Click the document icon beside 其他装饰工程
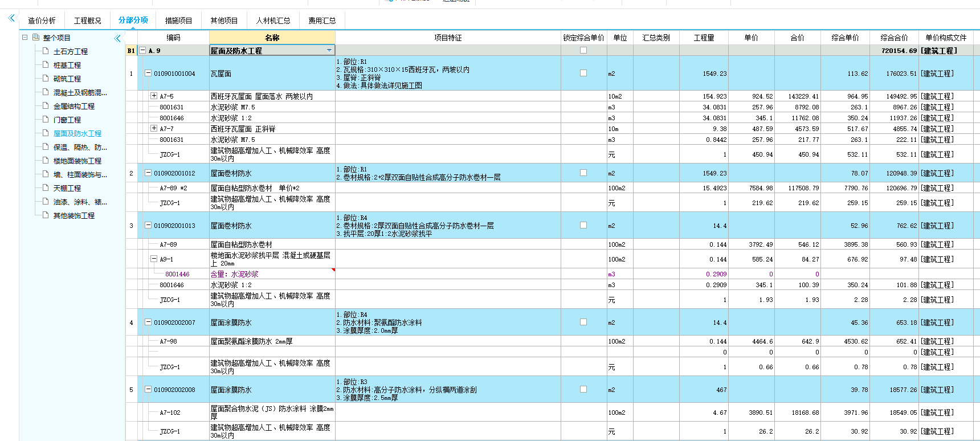The height and width of the screenshot is (441, 980). click(46, 215)
